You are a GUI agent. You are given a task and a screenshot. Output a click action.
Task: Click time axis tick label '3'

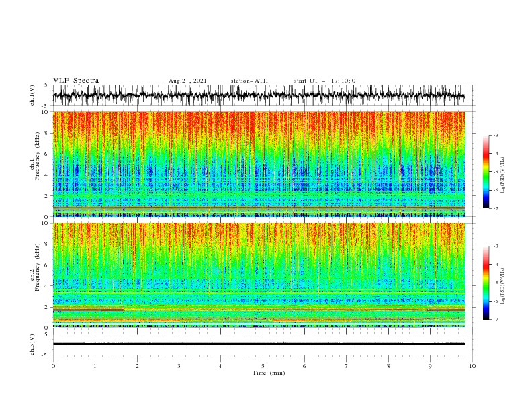[179, 366]
